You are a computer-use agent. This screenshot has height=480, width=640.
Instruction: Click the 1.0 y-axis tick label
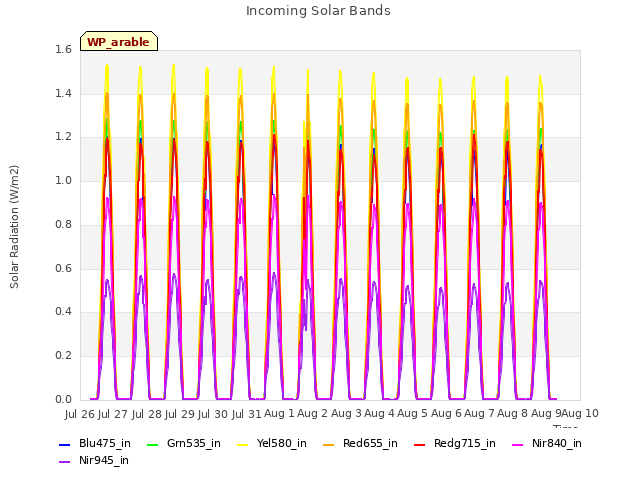click(x=63, y=181)
